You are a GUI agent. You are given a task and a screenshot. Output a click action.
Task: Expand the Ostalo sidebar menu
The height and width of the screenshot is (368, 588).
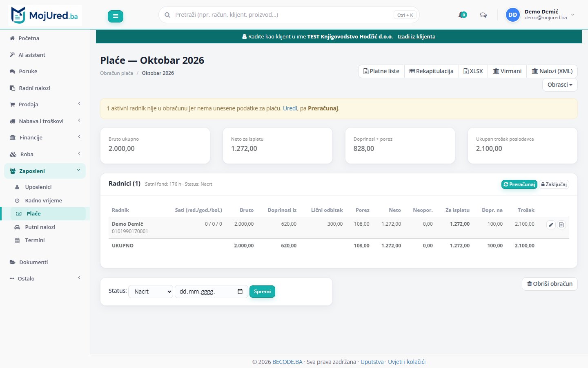click(x=45, y=278)
